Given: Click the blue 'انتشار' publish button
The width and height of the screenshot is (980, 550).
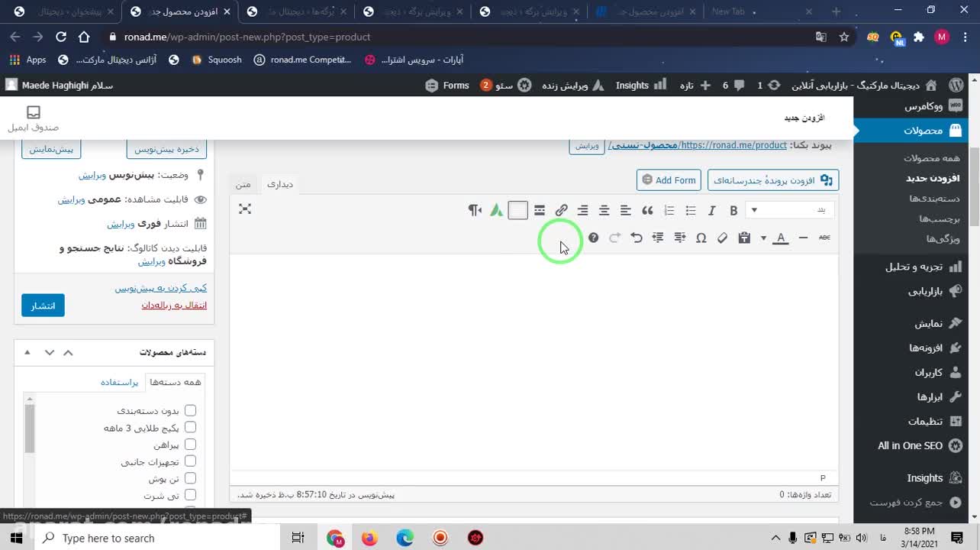Looking at the screenshot, I should tap(43, 306).
